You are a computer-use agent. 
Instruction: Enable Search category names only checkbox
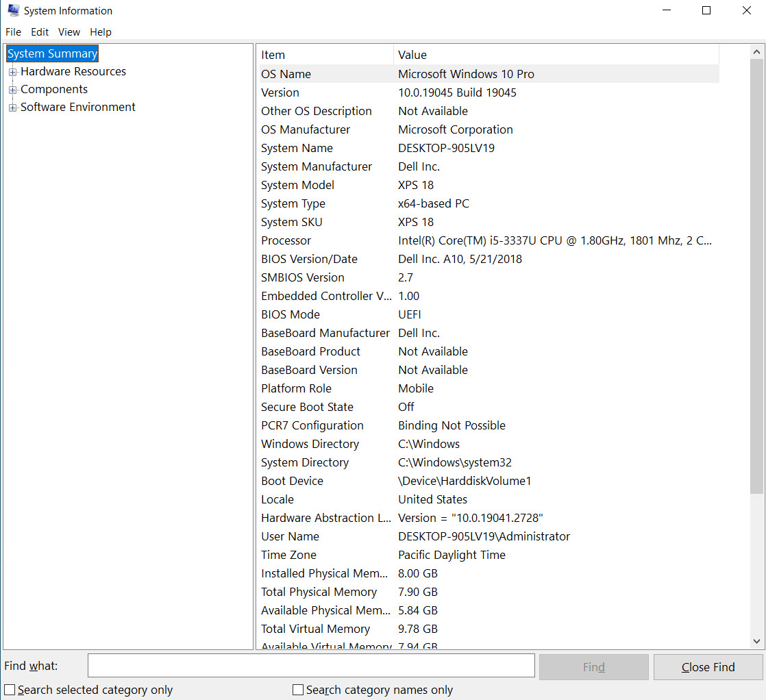point(297,690)
